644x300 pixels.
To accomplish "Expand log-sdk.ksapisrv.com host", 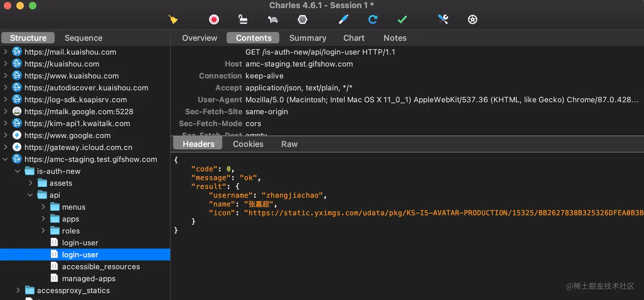I will click(x=5, y=100).
